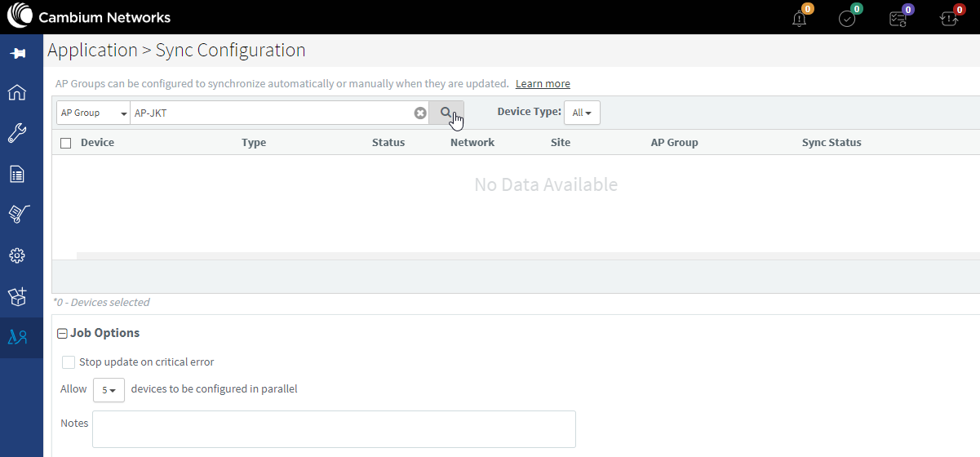Open the reports sidebar icon

tap(17, 174)
